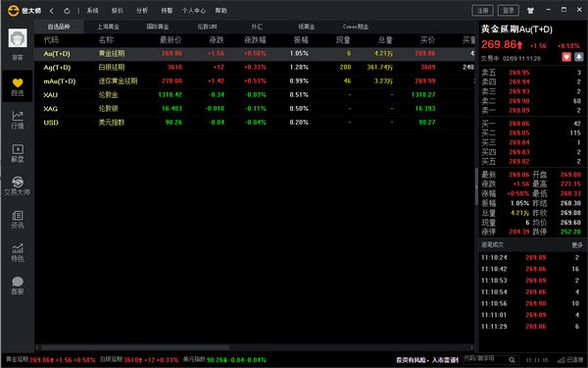Click 白银延期 ticker in status bar
Screen dimensions: 588x368
click(139, 360)
